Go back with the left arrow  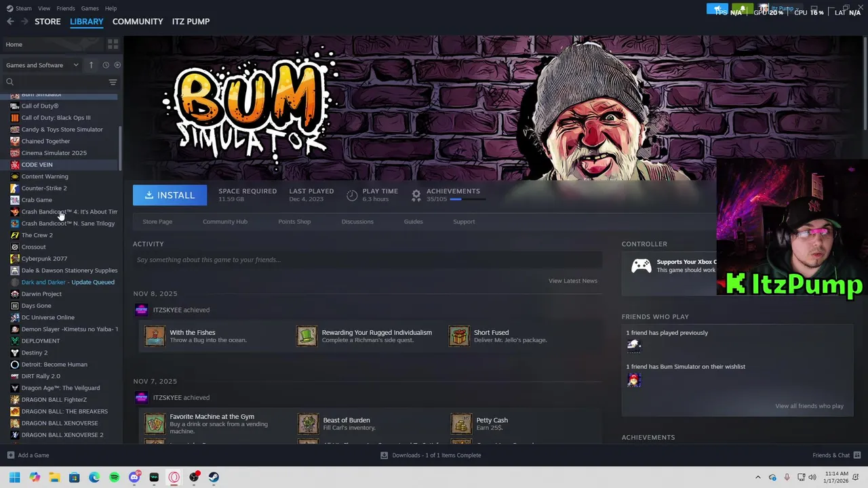pyautogui.click(x=10, y=22)
